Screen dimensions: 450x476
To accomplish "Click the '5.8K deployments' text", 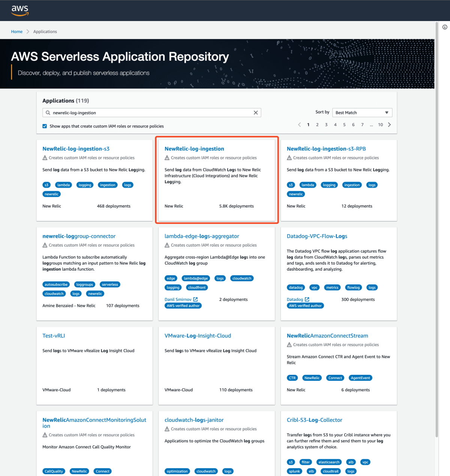I will tap(237, 206).
